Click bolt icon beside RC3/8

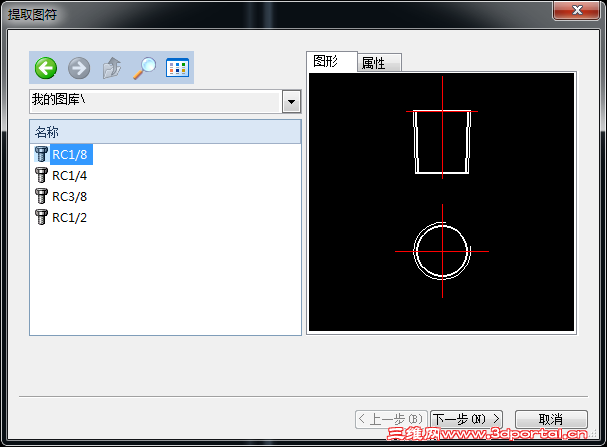(x=41, y=196)
